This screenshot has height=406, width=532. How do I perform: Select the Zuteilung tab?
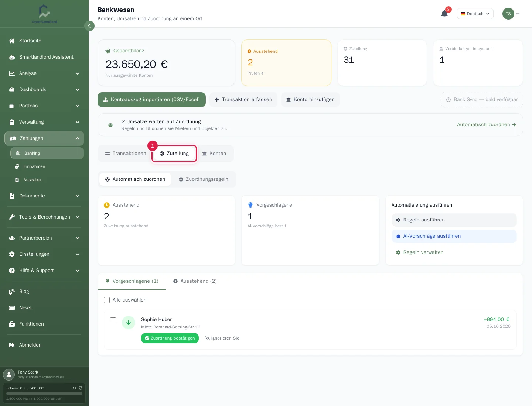click(174, 154)
